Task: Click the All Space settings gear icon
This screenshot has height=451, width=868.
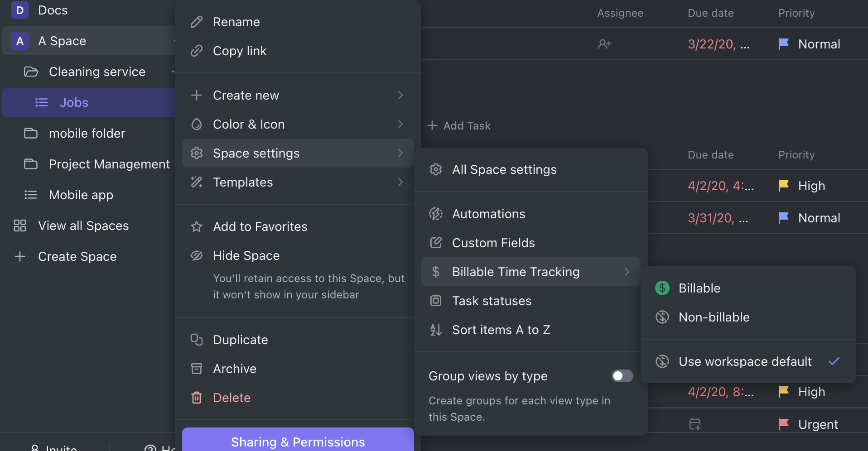Action: point(436,169)
